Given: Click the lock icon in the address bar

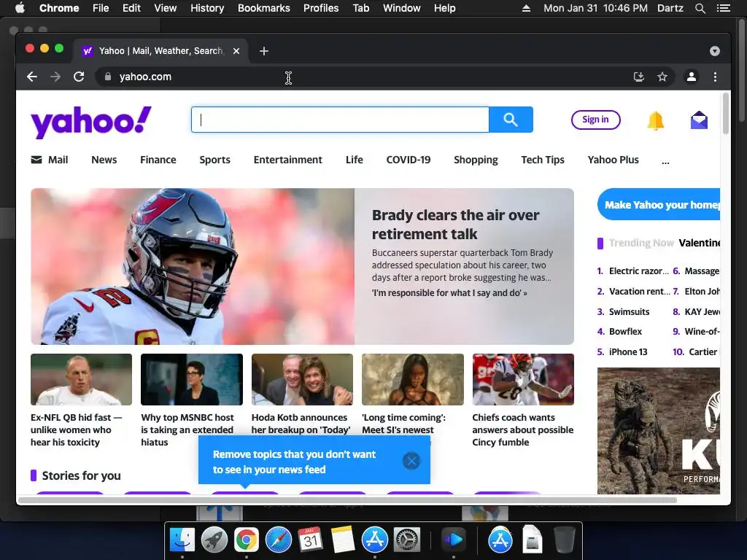Looking at the screenshot, I should [108, 77].
